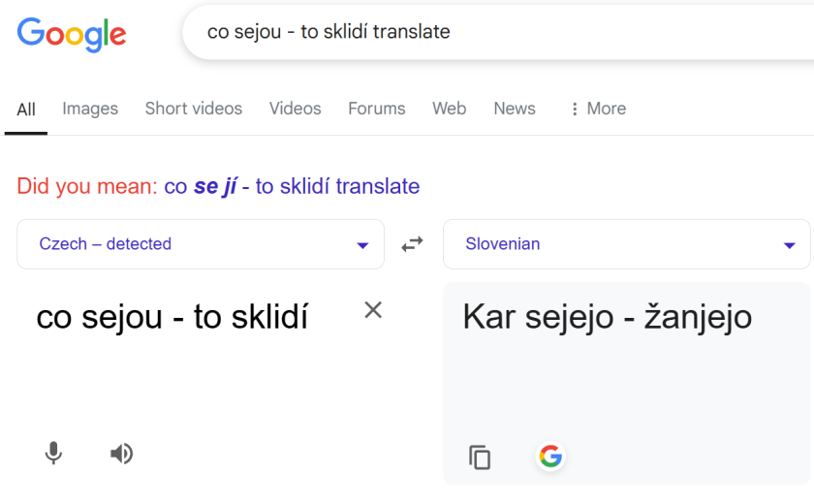The height and width of the screenshot is (504, 814).
Task: Select the All results tab
Action: tap(26, 110)
